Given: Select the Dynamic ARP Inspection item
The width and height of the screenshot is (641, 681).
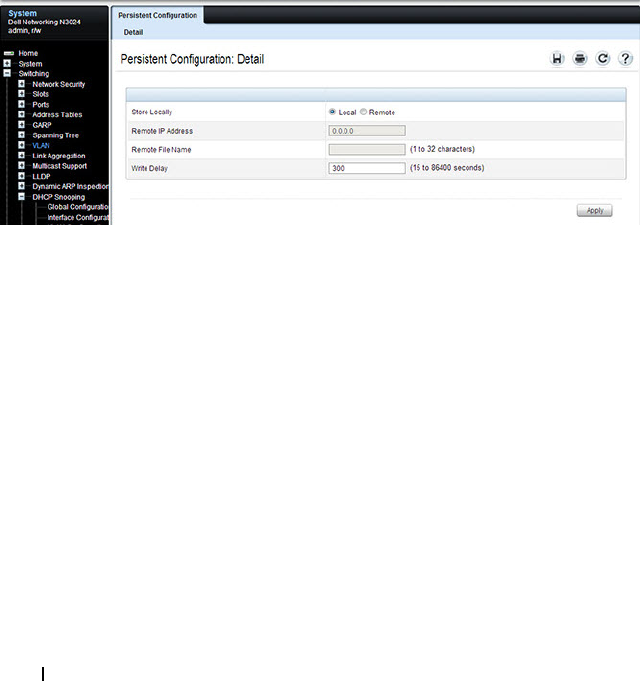Looking at the screenshot, I should click(70, 186).
